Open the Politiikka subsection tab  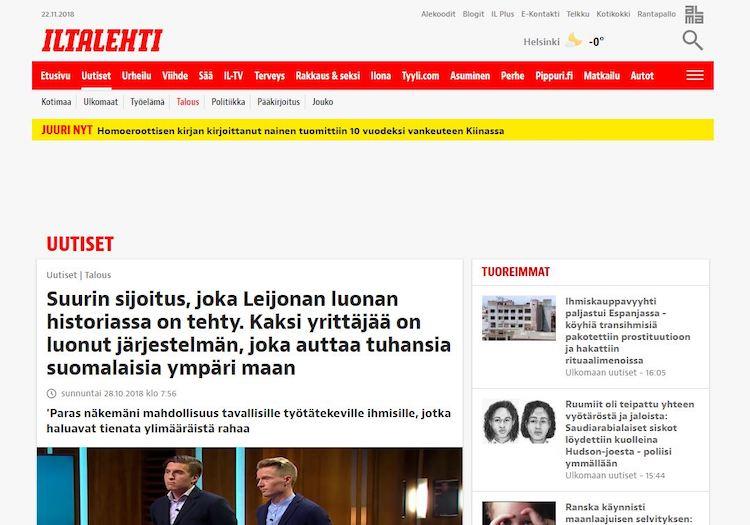point(228,102)
